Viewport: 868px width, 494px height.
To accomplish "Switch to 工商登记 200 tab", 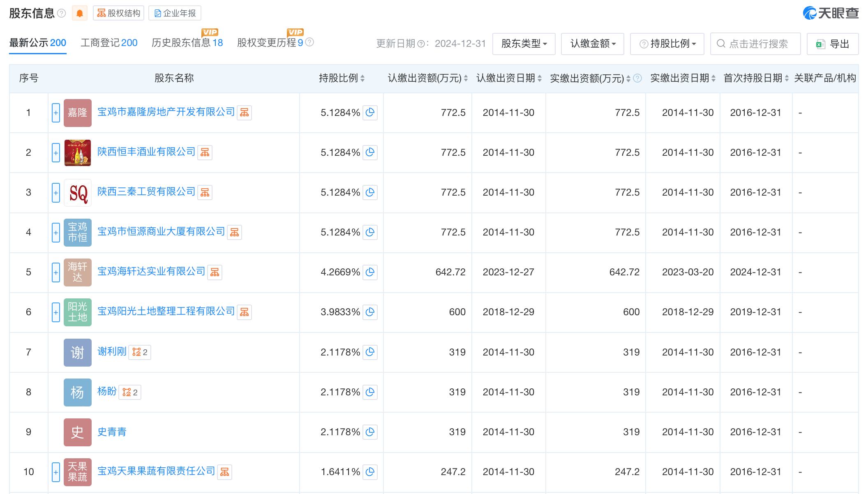I will click(109, 43).
